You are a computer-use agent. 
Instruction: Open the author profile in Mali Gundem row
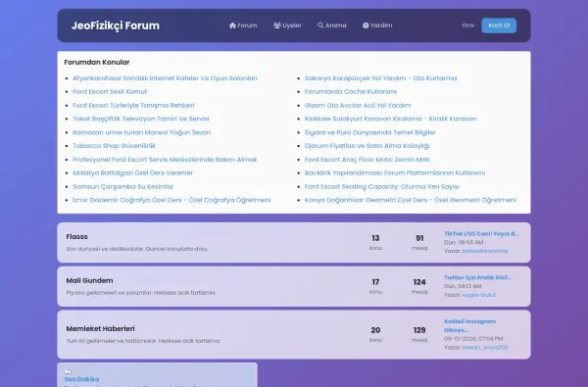click(x=479, y=295)
